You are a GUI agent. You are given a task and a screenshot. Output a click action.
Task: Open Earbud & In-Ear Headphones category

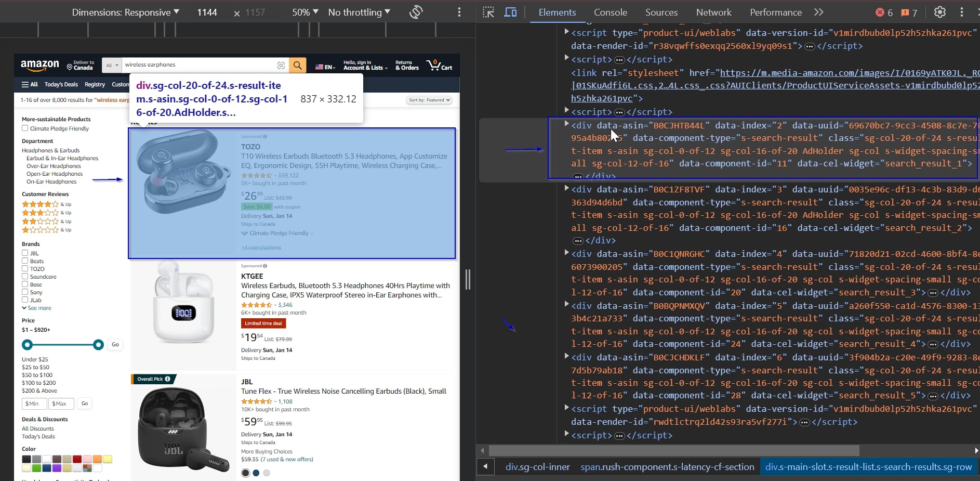[x=62, y=158]
